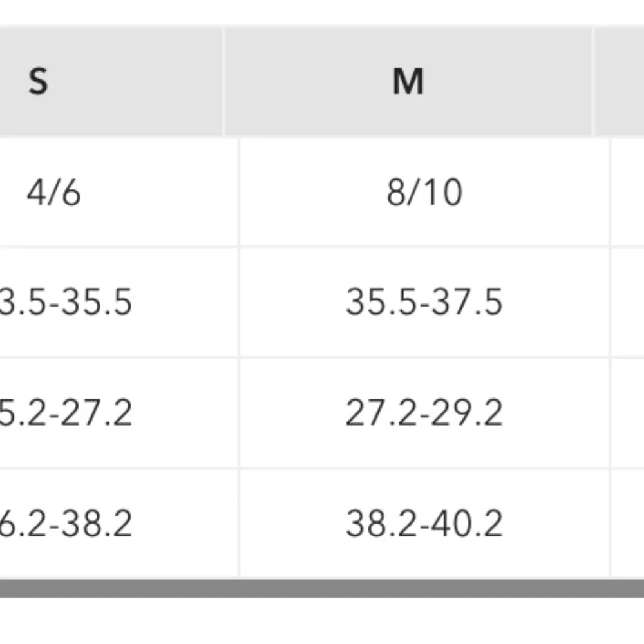644x644 pixels.
Task: Click the M size column header
Action: click(x=408, y=82)
